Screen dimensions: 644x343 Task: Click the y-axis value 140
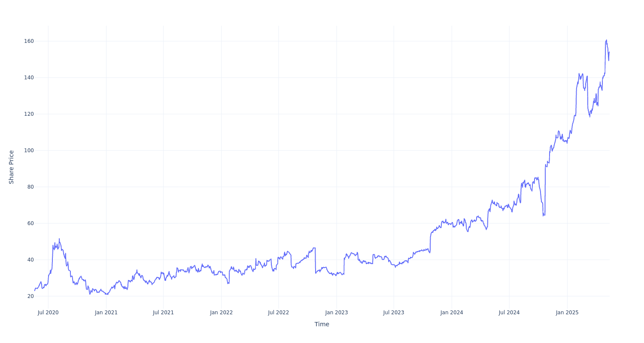point(29,78)
